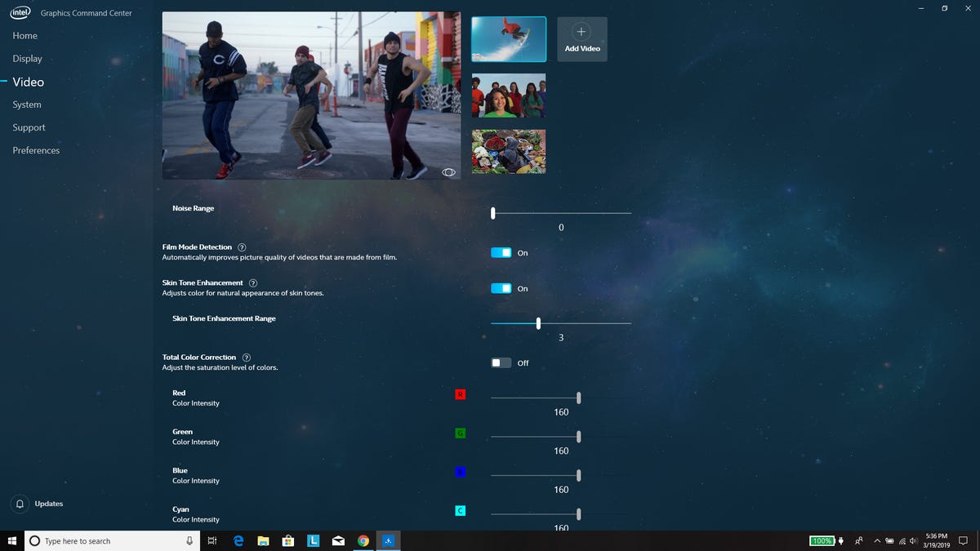The width and height of the screenshot is (980, 551).
Task: Open the Skin Tone Enhancement help icon
Action: click(x=252, y=282)
